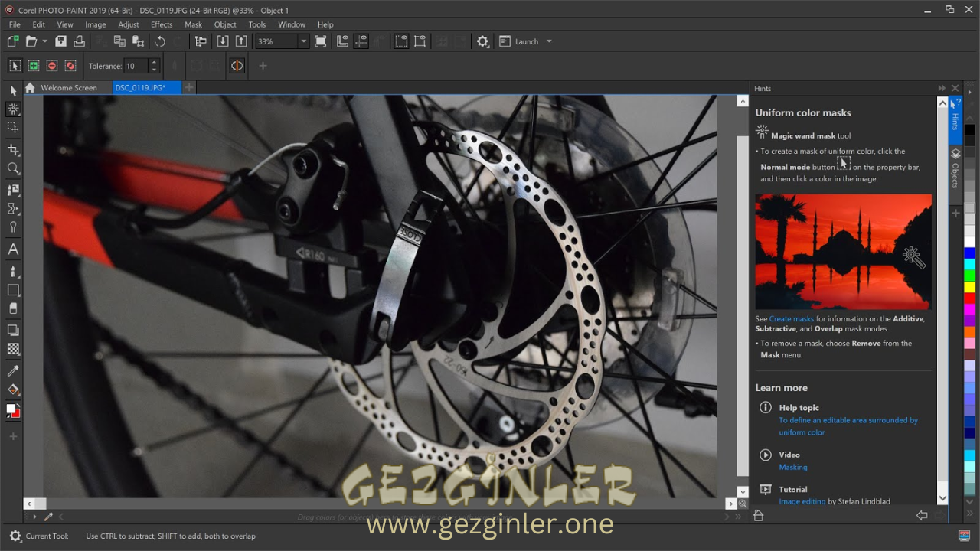The height and width of the screenshot is (551, 980).
Task: Click the Tolerance value field
Action: click(137, 66)
